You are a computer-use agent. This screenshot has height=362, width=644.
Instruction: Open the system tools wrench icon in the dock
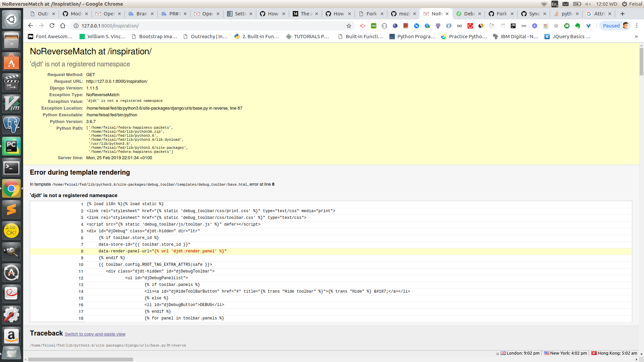[11, 315]
